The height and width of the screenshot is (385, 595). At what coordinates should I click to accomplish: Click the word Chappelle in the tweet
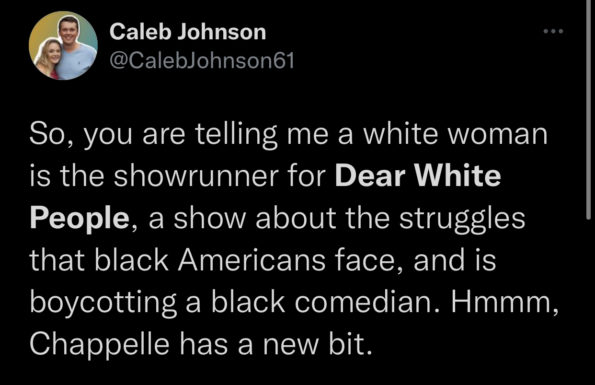point(99,345)
